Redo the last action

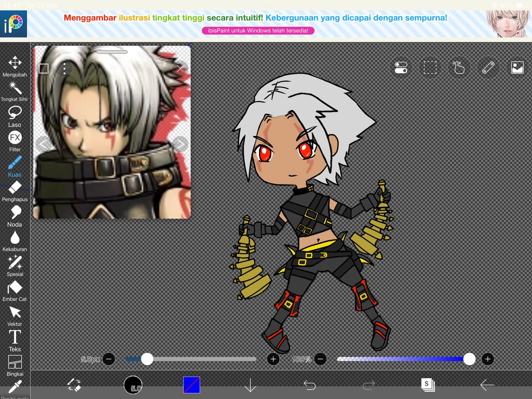pos(368,385)
